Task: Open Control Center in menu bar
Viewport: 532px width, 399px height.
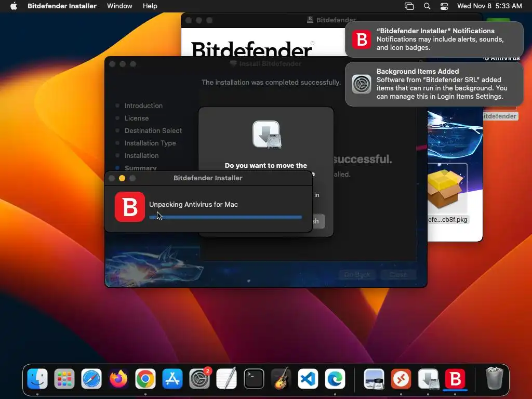Action: (444, 6)
